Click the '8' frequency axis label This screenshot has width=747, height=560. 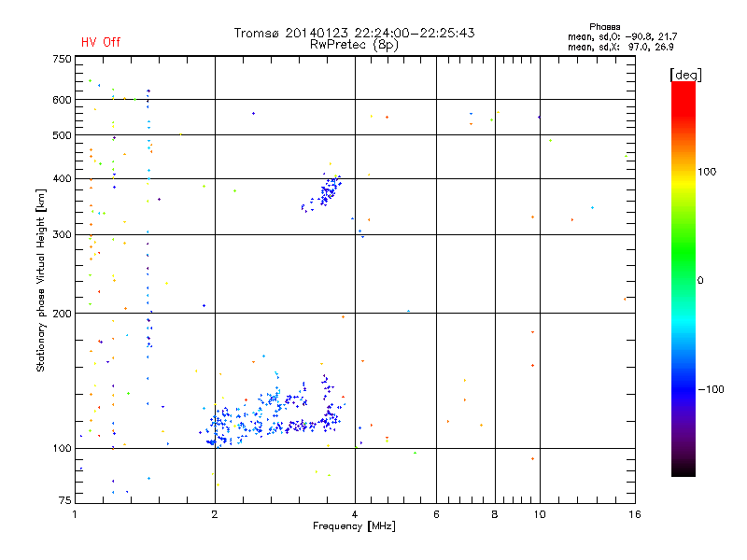[495, 514]
